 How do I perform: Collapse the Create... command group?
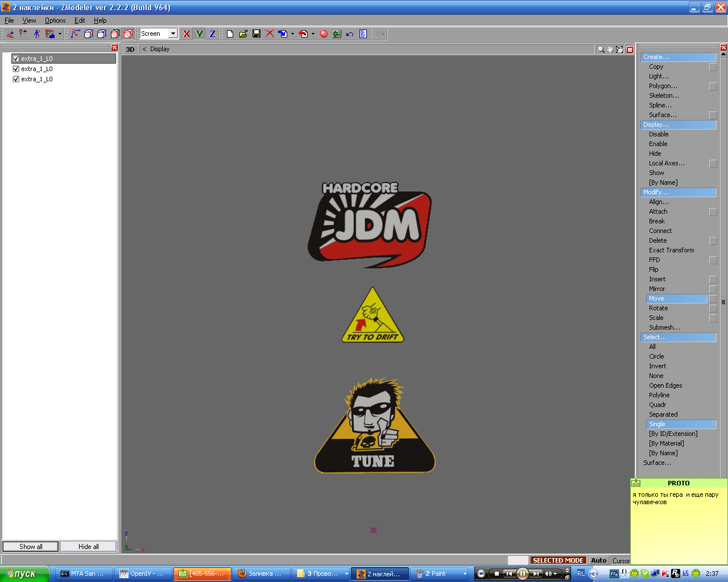point(679,57)
